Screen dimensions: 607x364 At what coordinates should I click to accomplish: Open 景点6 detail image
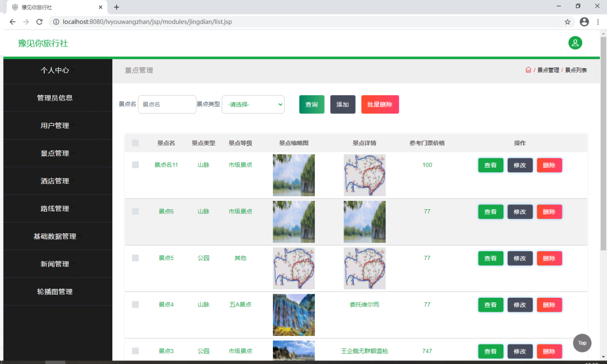[365, 222]
